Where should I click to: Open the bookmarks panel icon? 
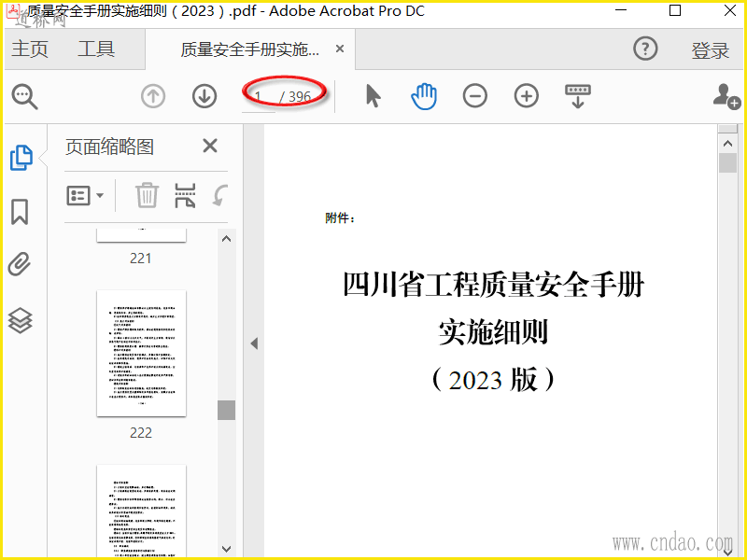coord(20,212)
